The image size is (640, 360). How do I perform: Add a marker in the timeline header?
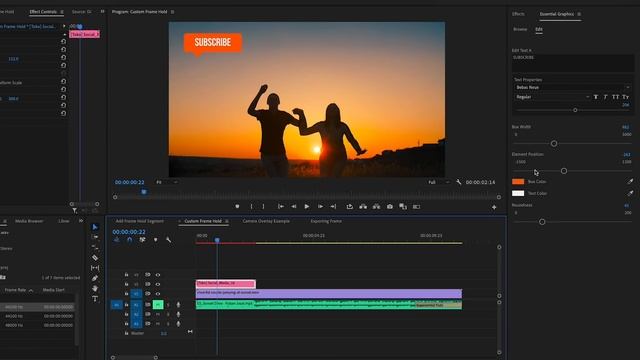156,240
